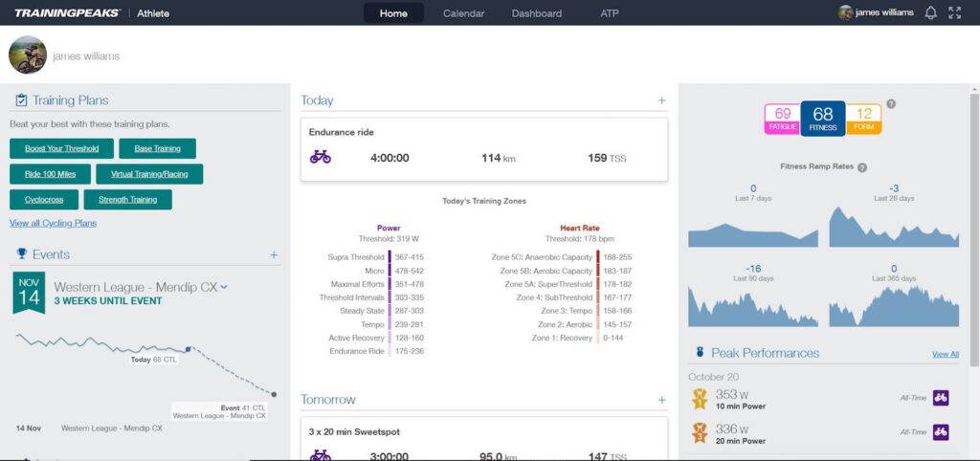Open help icon beside Form badge

[891, 104]
